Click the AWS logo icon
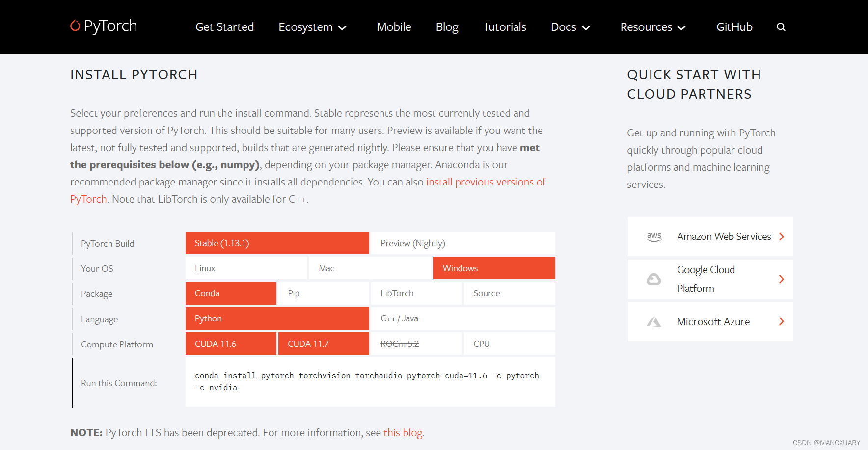Screen dimensions: 868x450 (654, 237)
